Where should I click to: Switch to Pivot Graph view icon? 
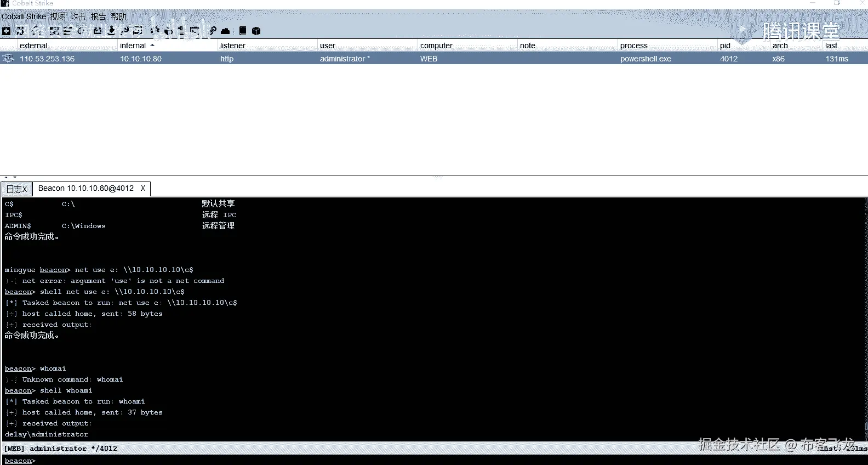pos(54,31)
